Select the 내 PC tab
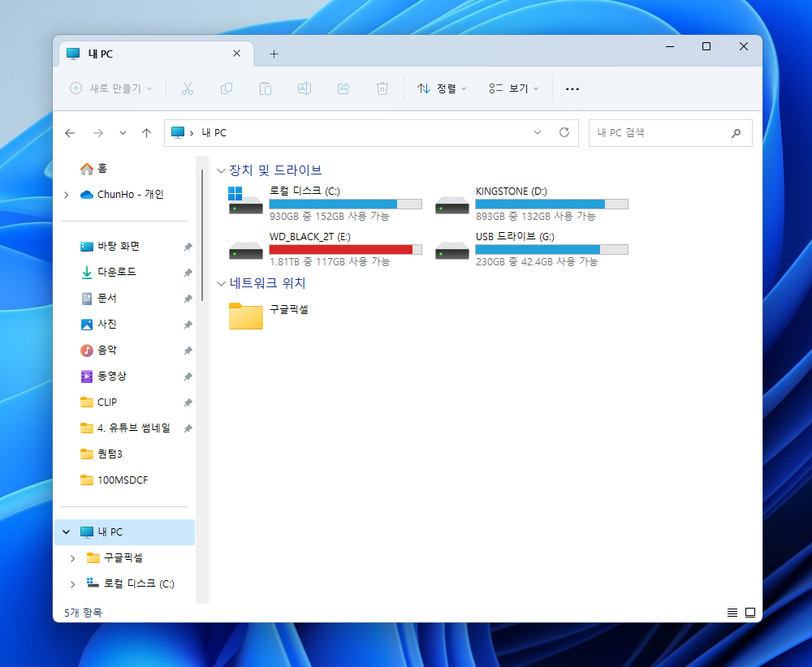 (157, 54)
